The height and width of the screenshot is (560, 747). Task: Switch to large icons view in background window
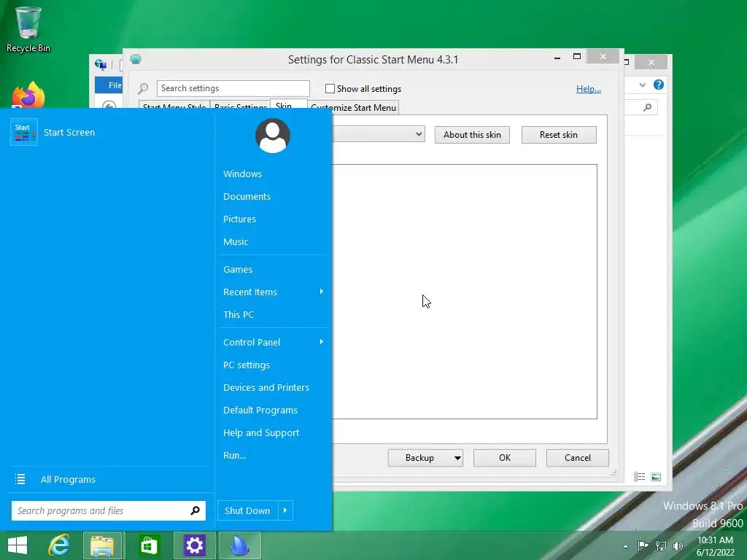click(656, 477)
